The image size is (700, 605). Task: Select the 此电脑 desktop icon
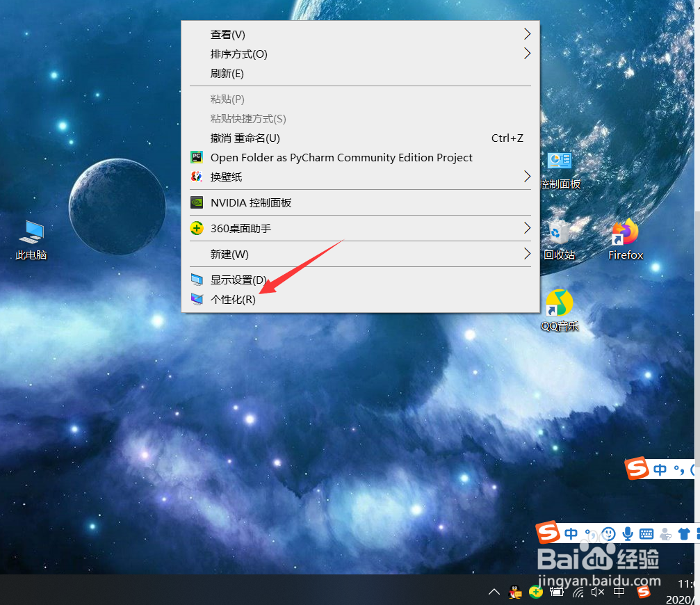[x=31, y=240]
